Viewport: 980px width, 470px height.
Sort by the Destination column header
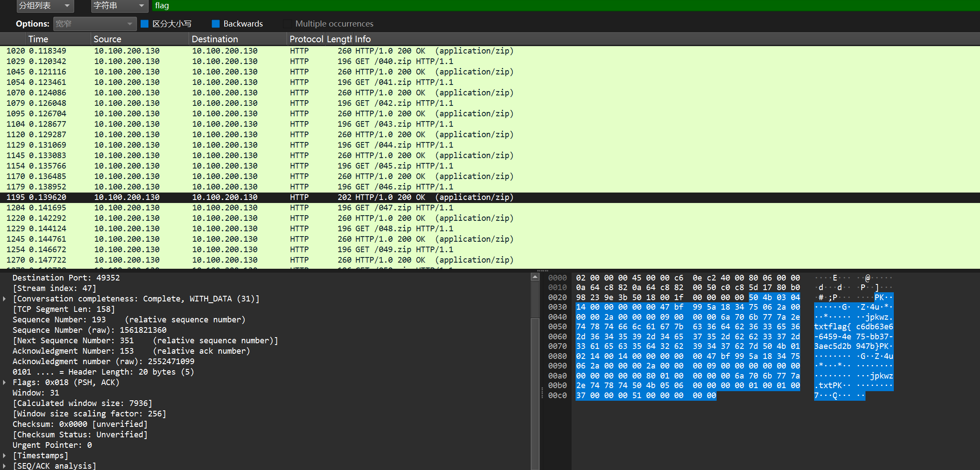coord(238,39)
